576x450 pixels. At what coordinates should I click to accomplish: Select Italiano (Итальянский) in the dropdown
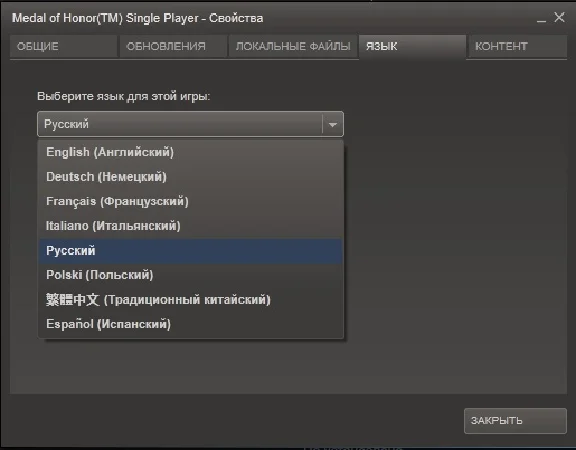(x=190, y=226)
